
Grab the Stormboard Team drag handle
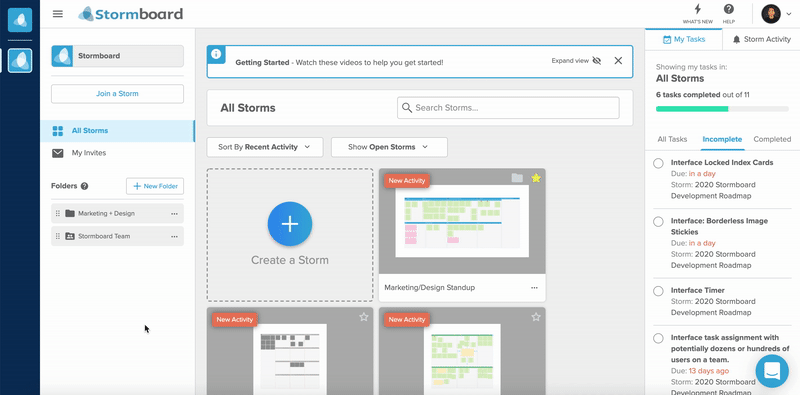point(57,236)
